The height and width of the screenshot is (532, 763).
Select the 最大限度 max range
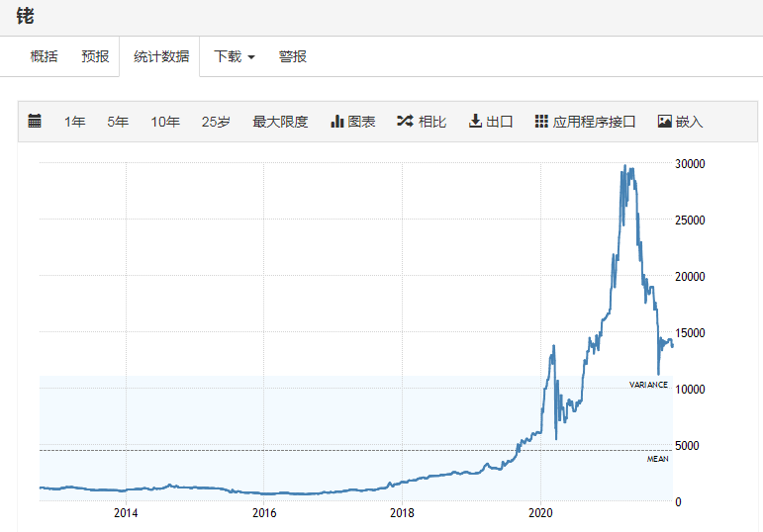coord(280,123)
